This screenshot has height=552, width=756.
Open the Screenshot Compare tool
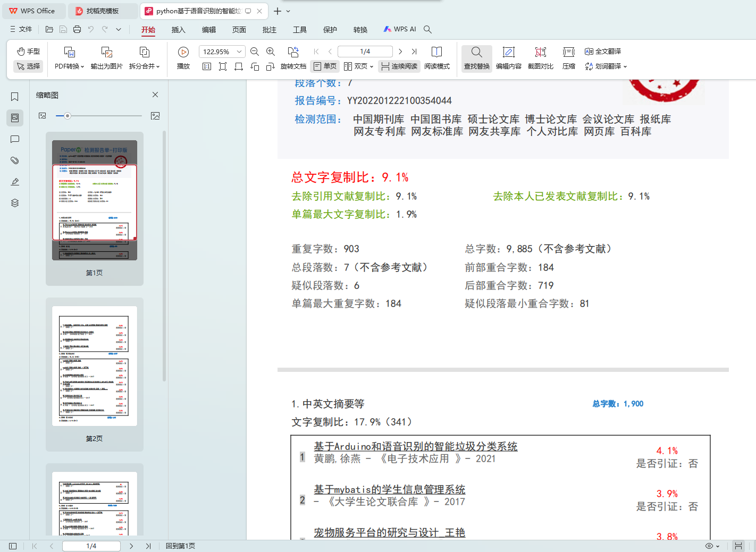coord(540,58)
